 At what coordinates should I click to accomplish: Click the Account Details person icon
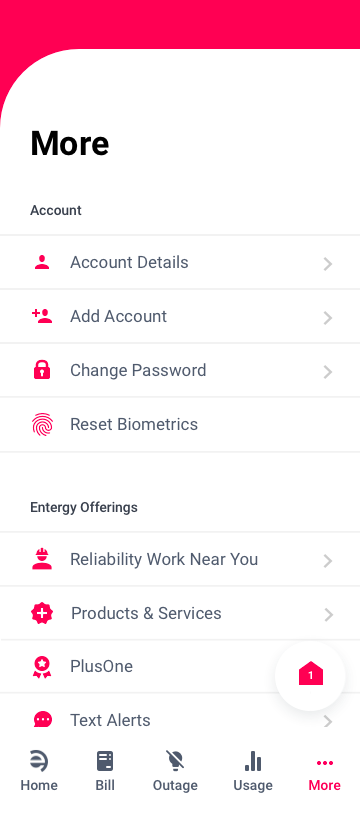(42, 263)
